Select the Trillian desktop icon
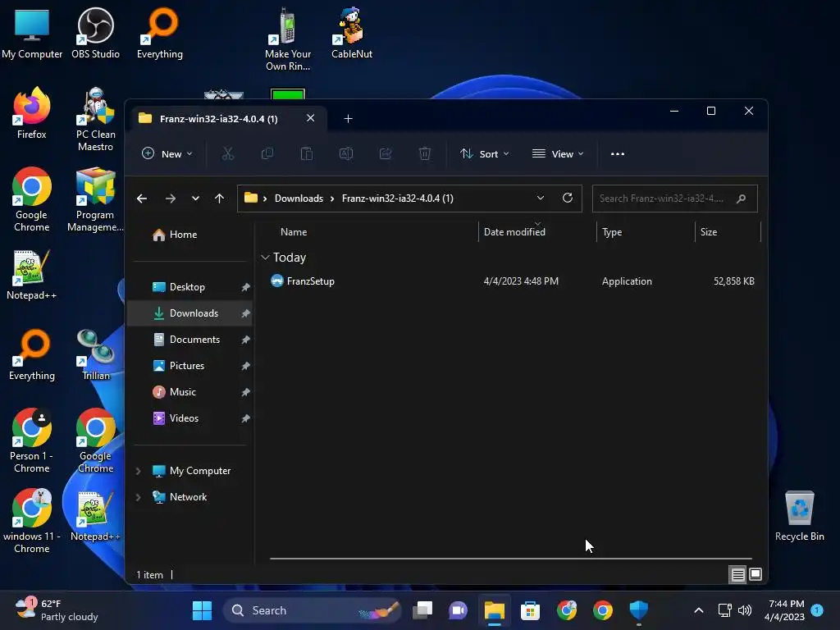The image size is (840, 630). point(95,354)
